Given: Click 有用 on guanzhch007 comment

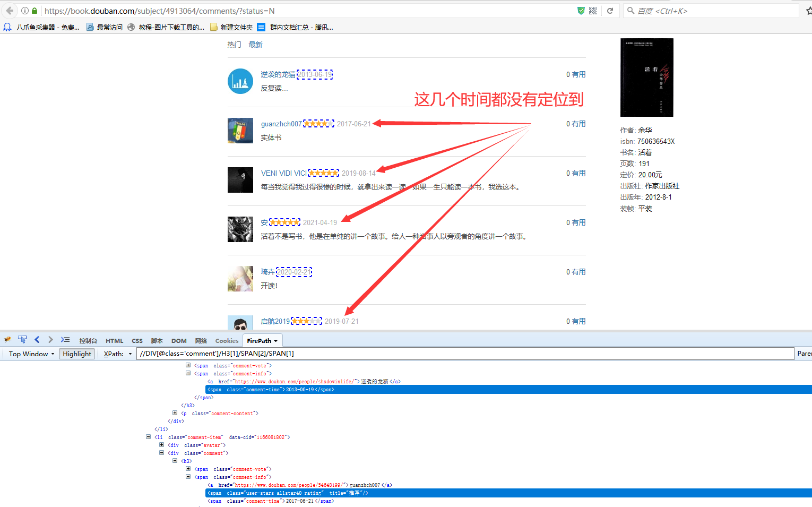Looking at the screenshot, I should [x=579, y=124].
